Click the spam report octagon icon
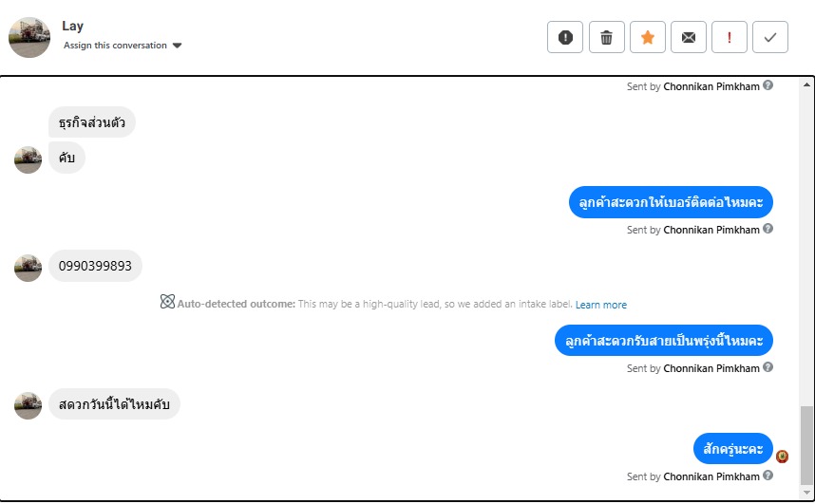 pos(565,38)
